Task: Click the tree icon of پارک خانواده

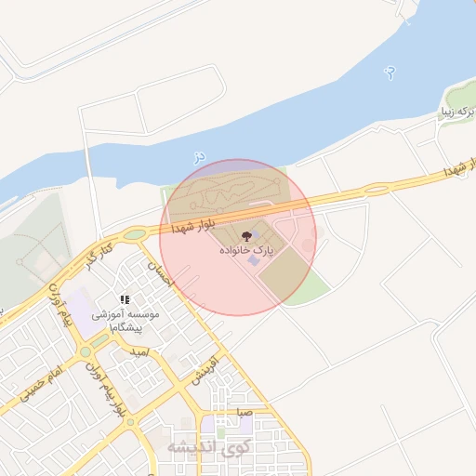Action: click(x=246, y=236)
